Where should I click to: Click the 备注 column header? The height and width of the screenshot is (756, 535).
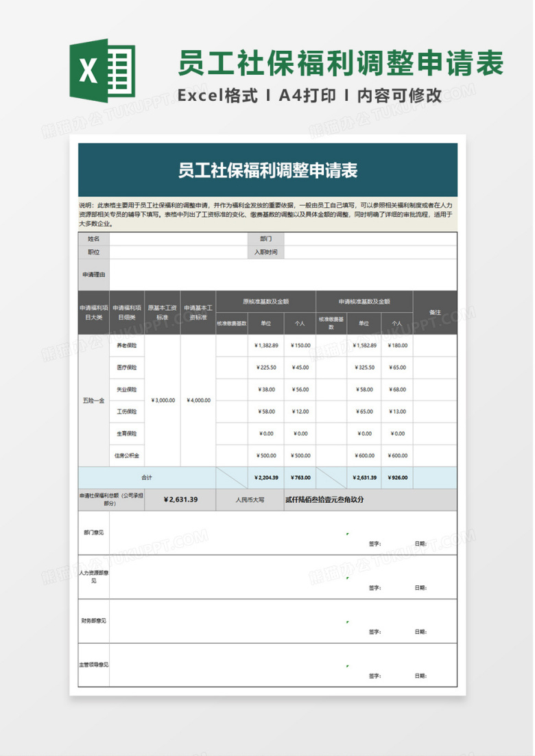coord(435,312)
